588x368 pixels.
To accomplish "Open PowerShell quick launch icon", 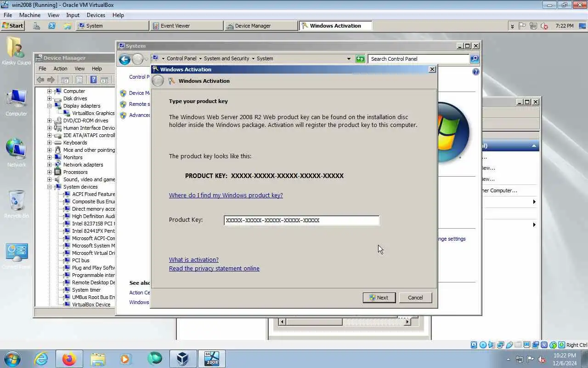I will click(x=52, y=26).
